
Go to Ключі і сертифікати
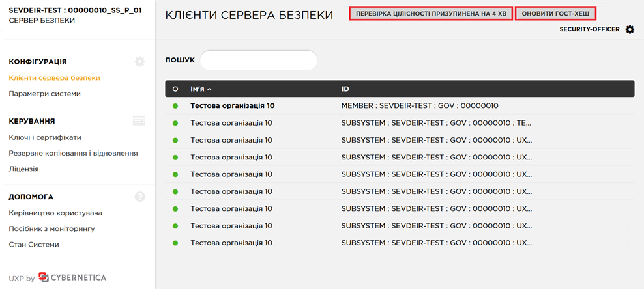click(44, 137)
